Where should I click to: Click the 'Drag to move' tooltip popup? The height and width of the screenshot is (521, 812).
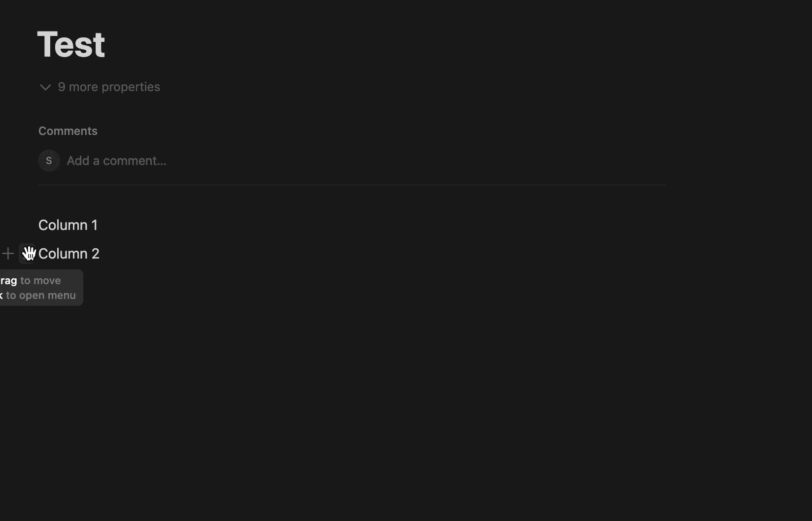40,281
